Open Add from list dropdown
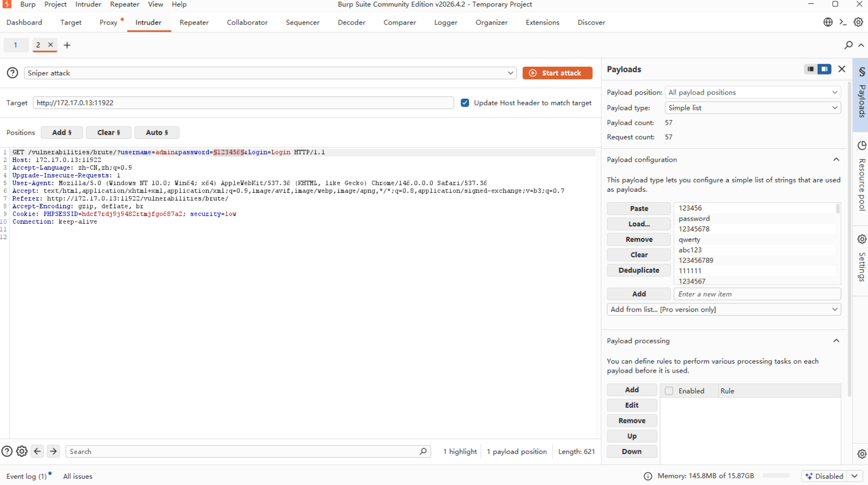Image resolution: width=868 pixels, height=485 pixels. [x=724, y=309]
